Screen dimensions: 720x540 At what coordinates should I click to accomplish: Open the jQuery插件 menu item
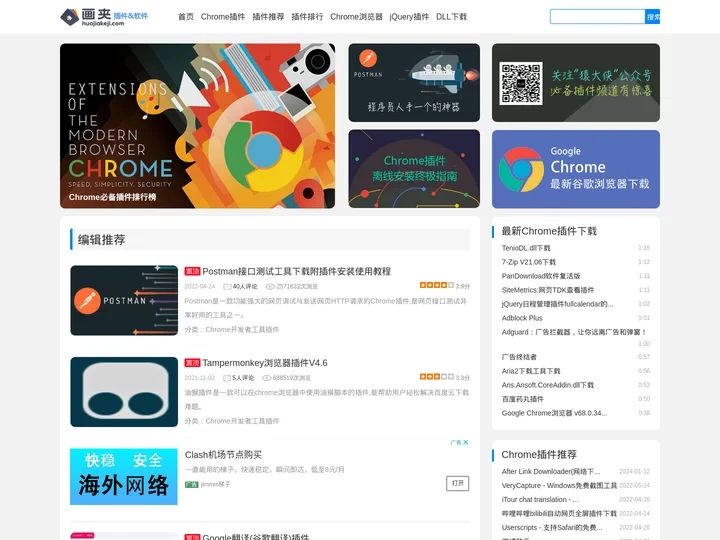(x=409, y=17)
